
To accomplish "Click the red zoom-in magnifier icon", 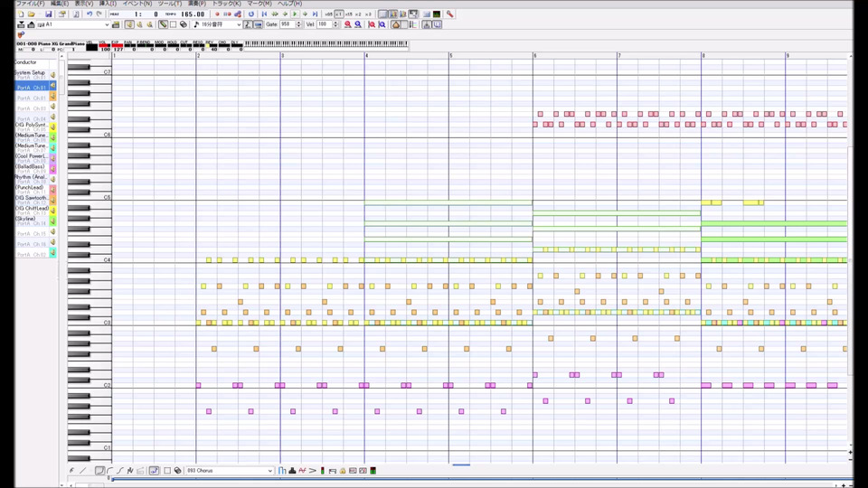I will point(347,24).
